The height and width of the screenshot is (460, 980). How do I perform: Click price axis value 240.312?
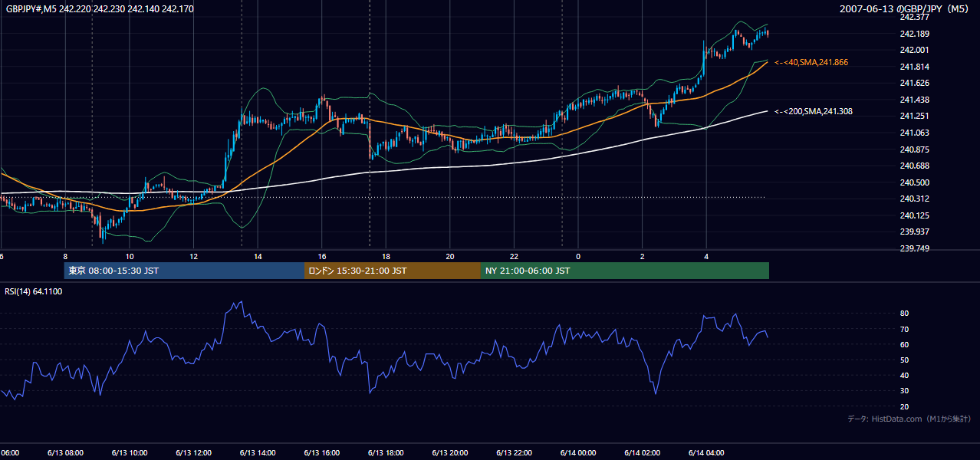(x=914, y=199)
